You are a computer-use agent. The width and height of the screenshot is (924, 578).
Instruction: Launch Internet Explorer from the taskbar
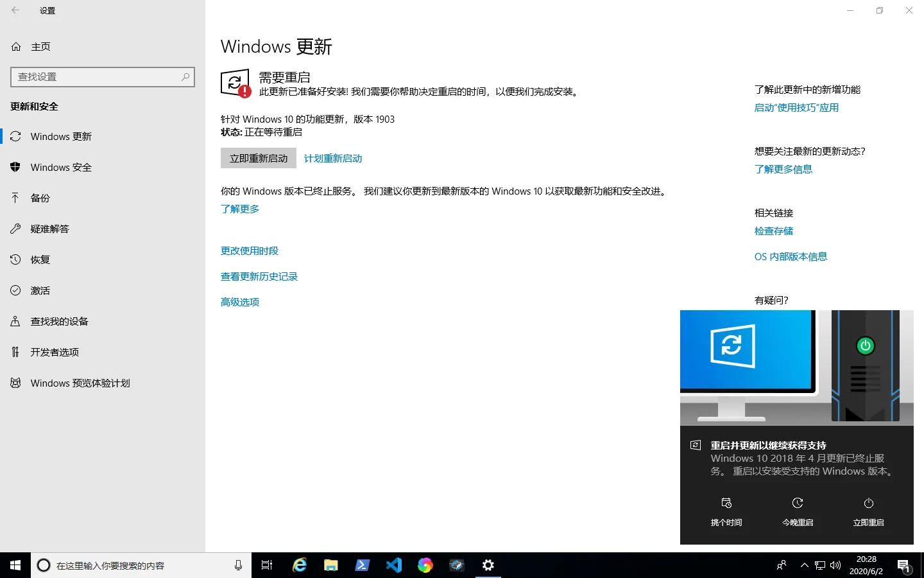299,565
